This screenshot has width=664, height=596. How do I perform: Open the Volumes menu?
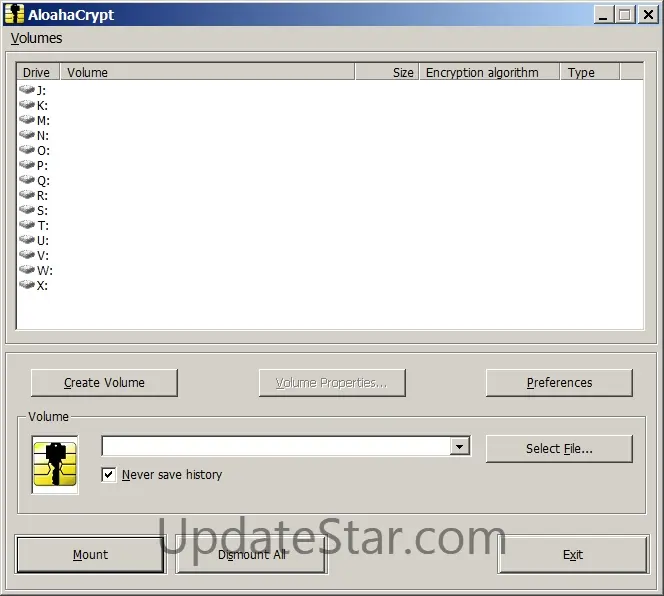coord(36,38)
